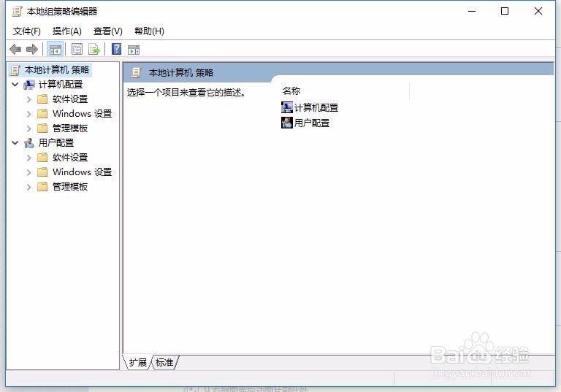Click folder icon of 软件设置 under 计算机配置
This screenshot has width=561, height=392.
coord(42,99)
